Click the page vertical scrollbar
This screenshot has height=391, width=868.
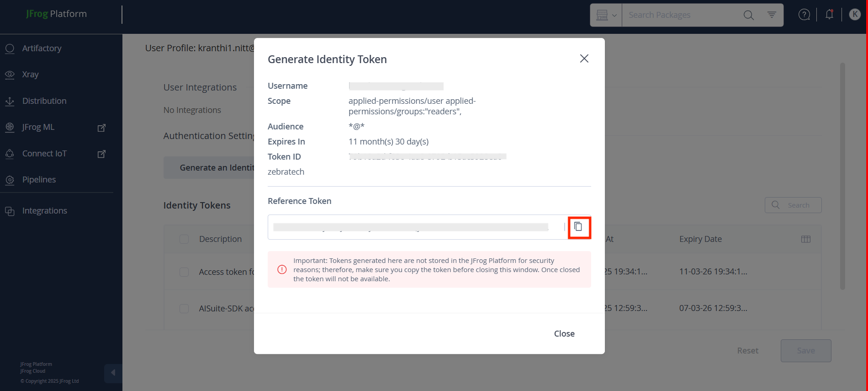pos(842,176)
